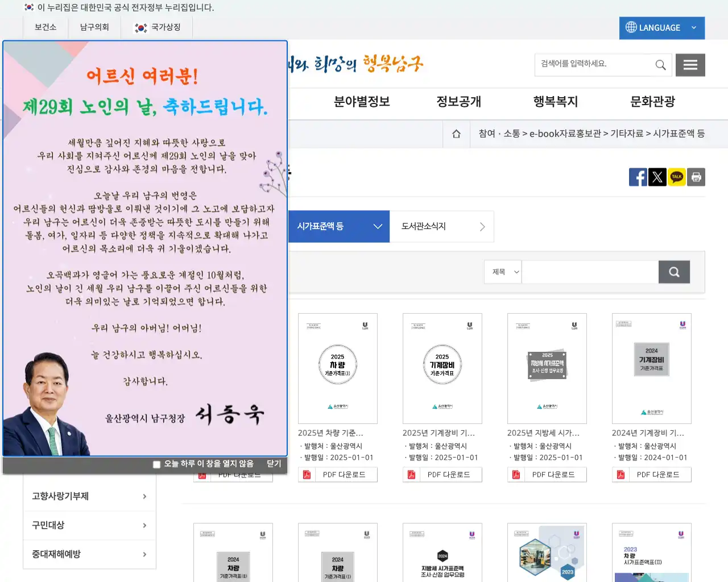Image resolution: width=728 pixels, height=582 pixels.
Task: Click the 노인의 날 popup banner image
Action: (145, 248)
